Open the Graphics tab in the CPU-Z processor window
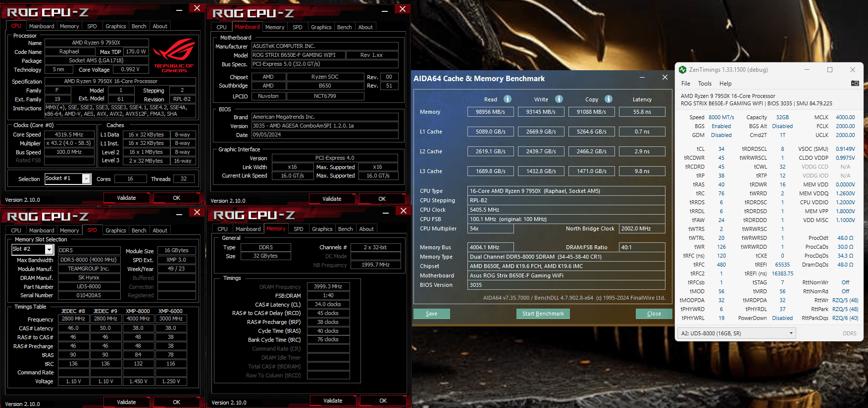 click(x=116, y=26)
